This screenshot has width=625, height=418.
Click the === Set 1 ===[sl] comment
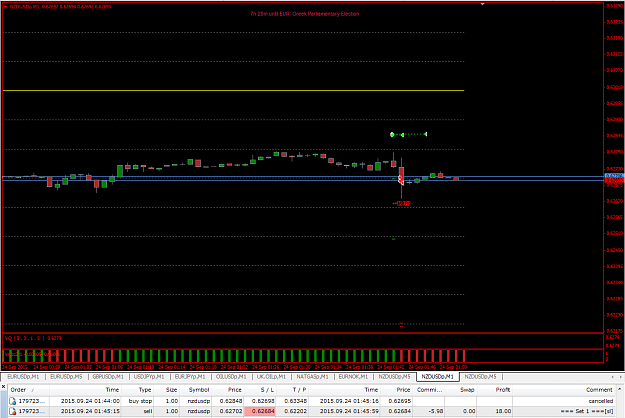coord(587,411)
